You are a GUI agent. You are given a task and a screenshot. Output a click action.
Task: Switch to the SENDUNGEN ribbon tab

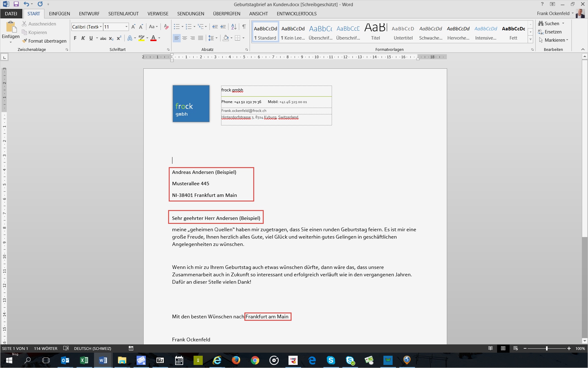[190, 13]
